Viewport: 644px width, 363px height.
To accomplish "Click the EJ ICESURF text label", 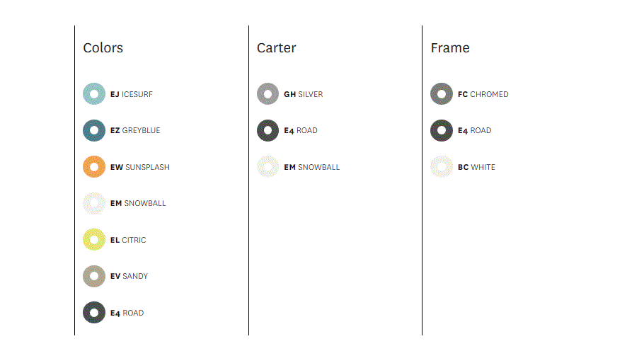I will point(132,94).
